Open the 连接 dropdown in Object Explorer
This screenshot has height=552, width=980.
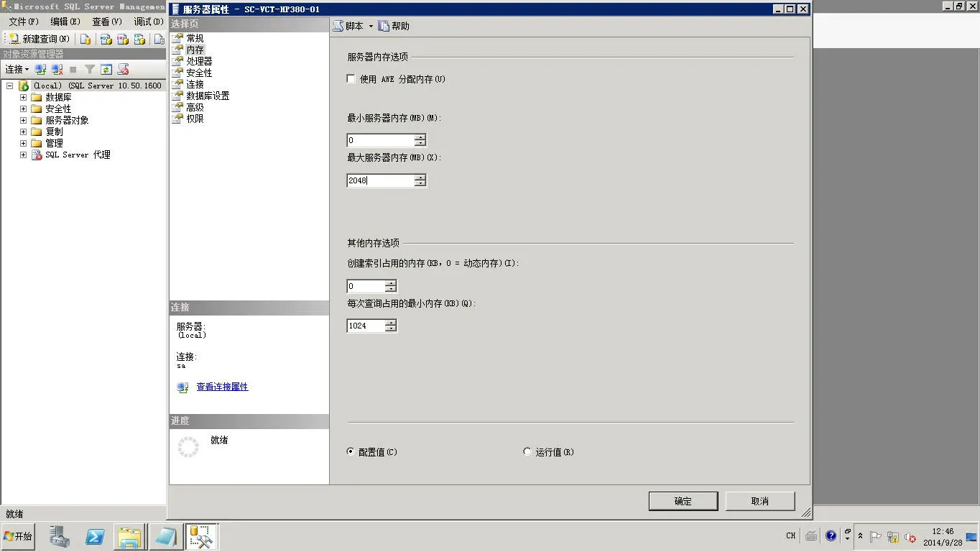[17, 69]
